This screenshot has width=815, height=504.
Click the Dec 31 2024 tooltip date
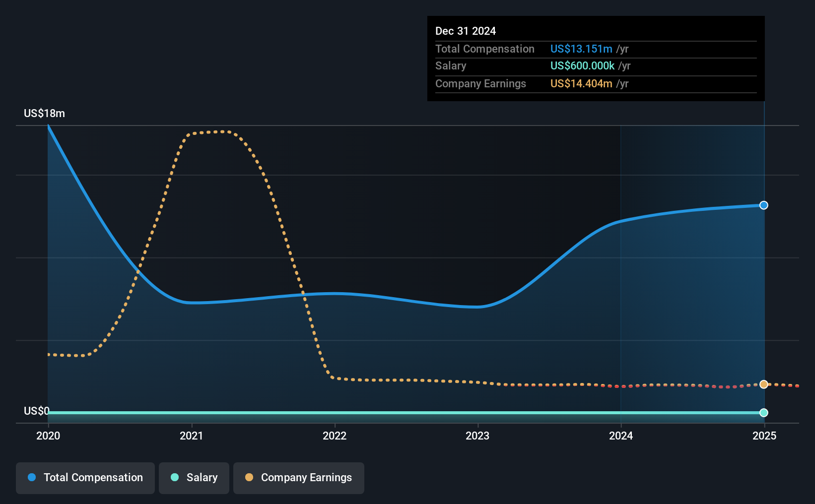coord(466,31)
